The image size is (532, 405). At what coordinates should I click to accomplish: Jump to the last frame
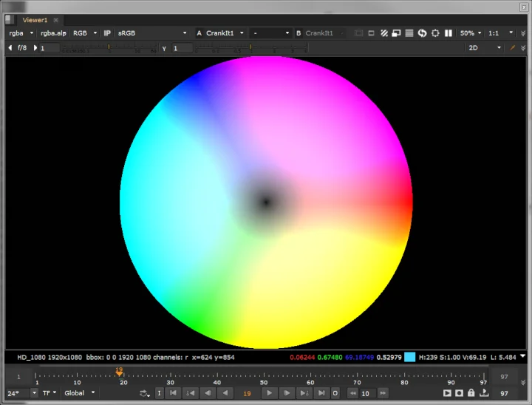point(321,393)
